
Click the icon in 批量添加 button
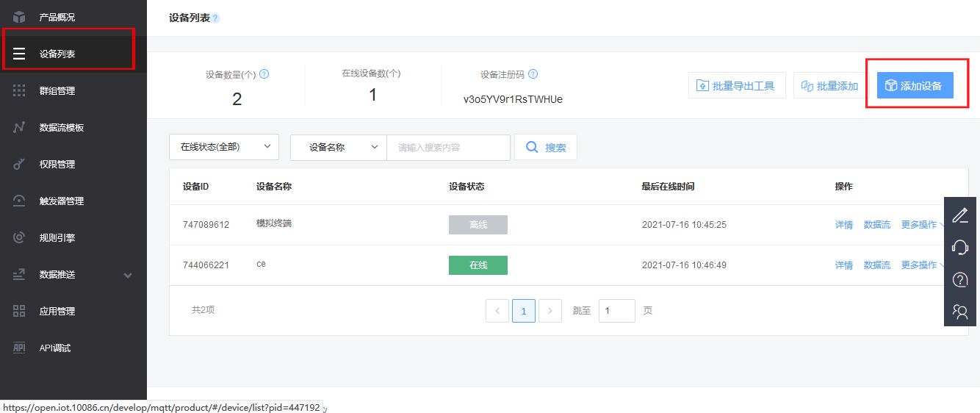[807, 86]
